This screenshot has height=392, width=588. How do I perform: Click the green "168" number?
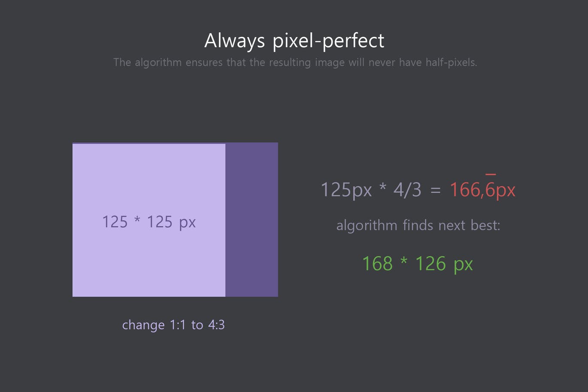pyautogui.click(x=377, y=264)
